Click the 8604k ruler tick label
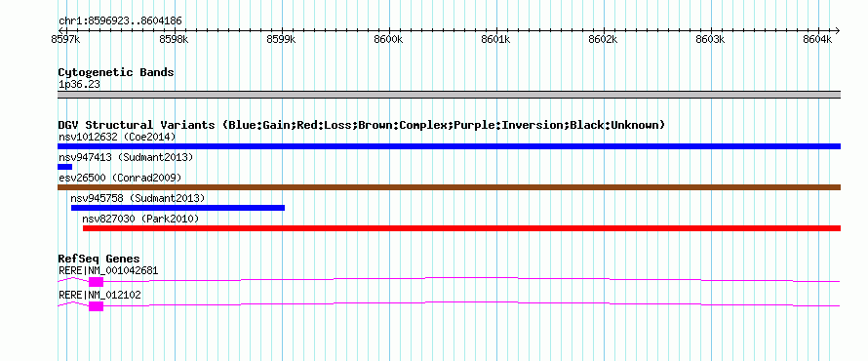The image size is (868, 361). click(818, 40)
